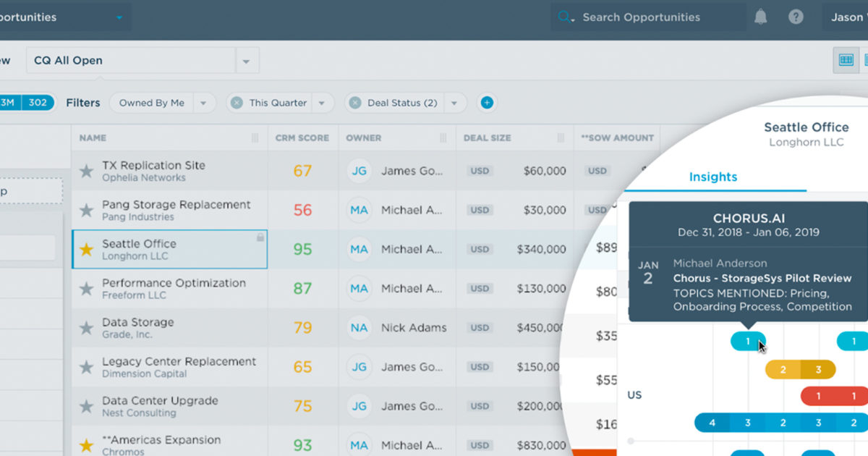Expand the CQ All Open view dropdown
Screen dimensions: 868x456
[246, 61]
